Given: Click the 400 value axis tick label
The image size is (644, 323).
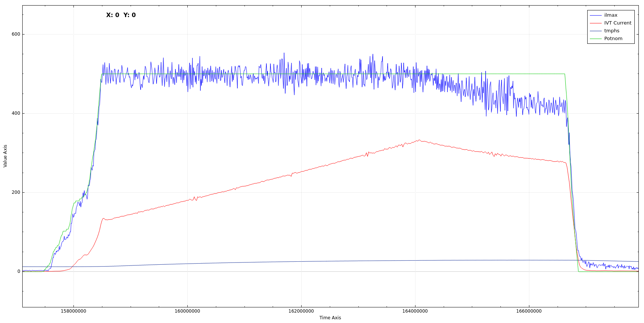Looking at the screenshot, I should coord(16,113).
